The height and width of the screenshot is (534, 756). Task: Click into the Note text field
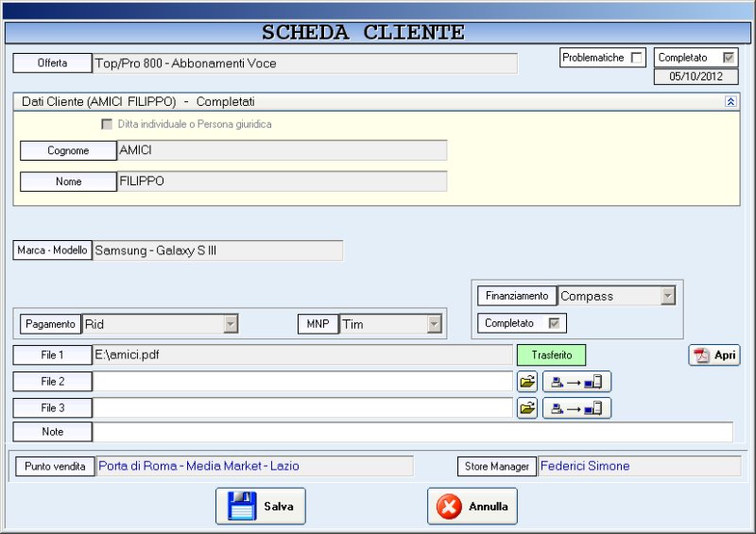[412, 432]
